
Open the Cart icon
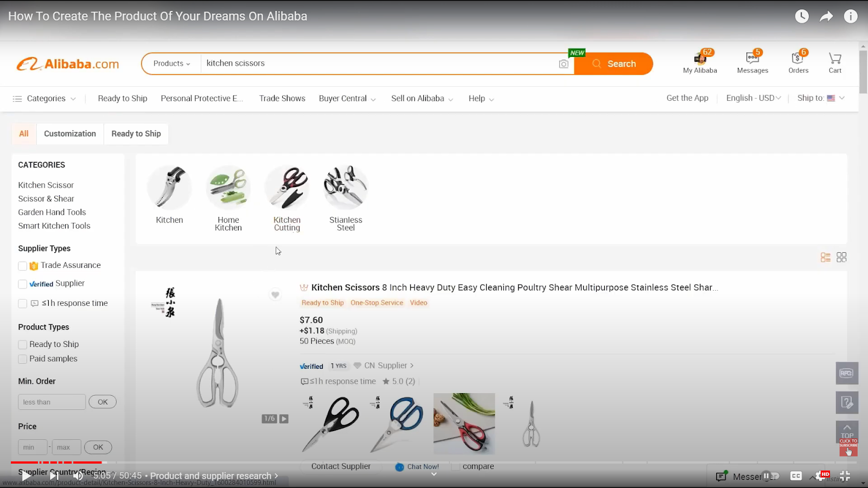(835, 58)
